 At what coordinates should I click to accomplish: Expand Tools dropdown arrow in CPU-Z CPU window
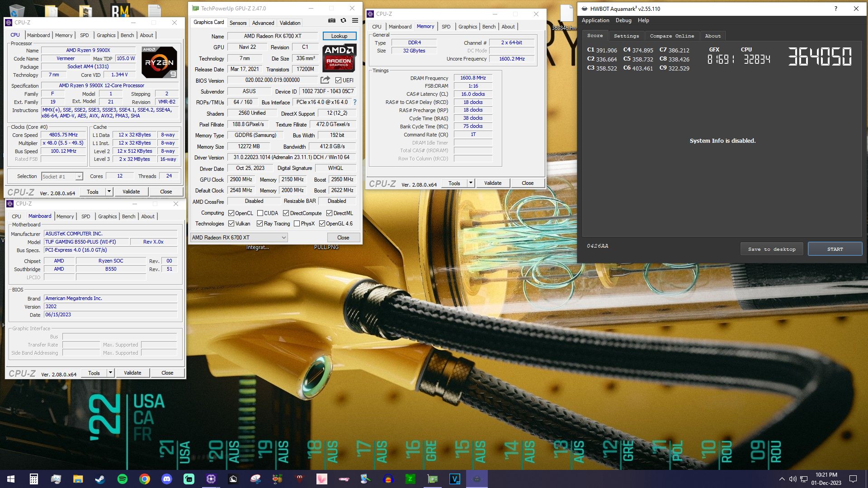[109, 192]
